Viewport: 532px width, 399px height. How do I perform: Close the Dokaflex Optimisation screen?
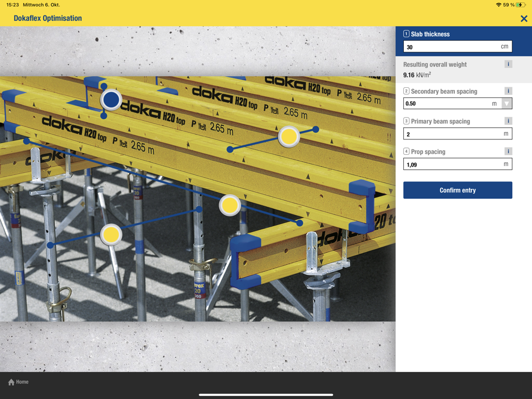click(524, 19)
